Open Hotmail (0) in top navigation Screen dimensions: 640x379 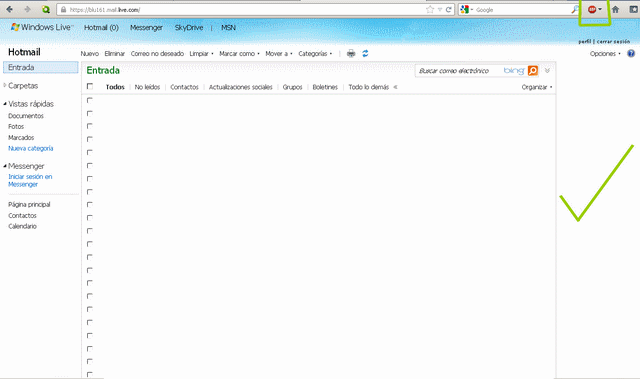point(101,27)
